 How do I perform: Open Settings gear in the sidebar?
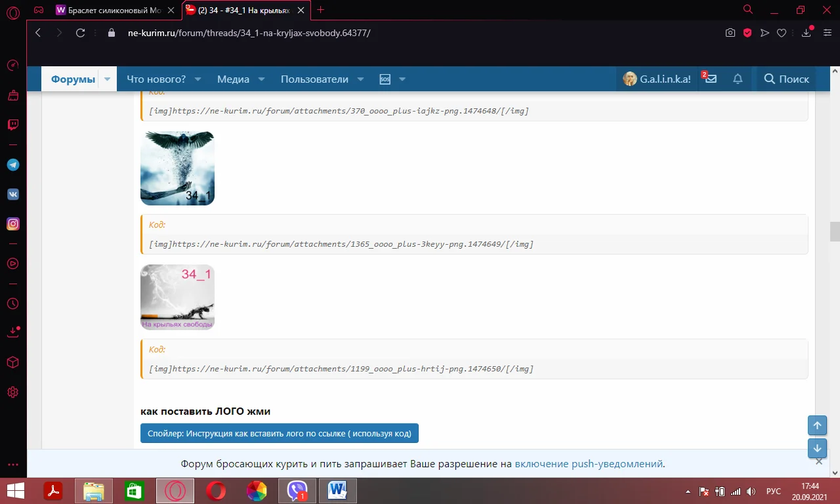[x=12, y=392]
